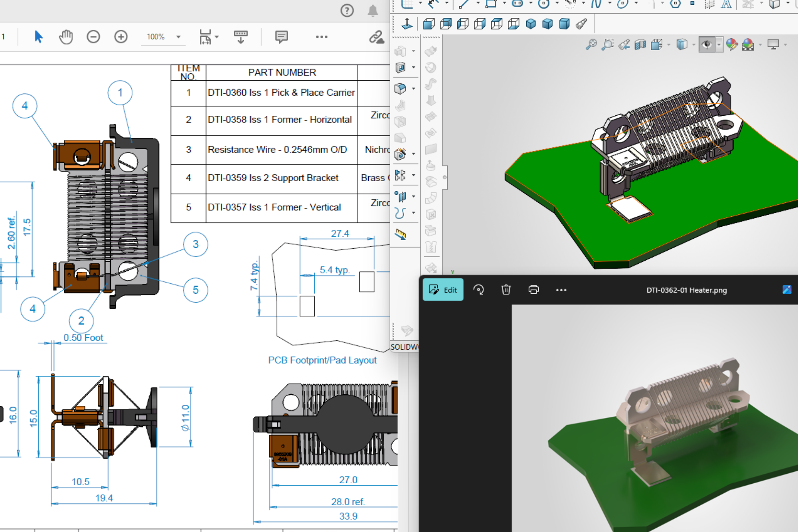Select the Isometric view cube icon

click(x=531, y=24)
